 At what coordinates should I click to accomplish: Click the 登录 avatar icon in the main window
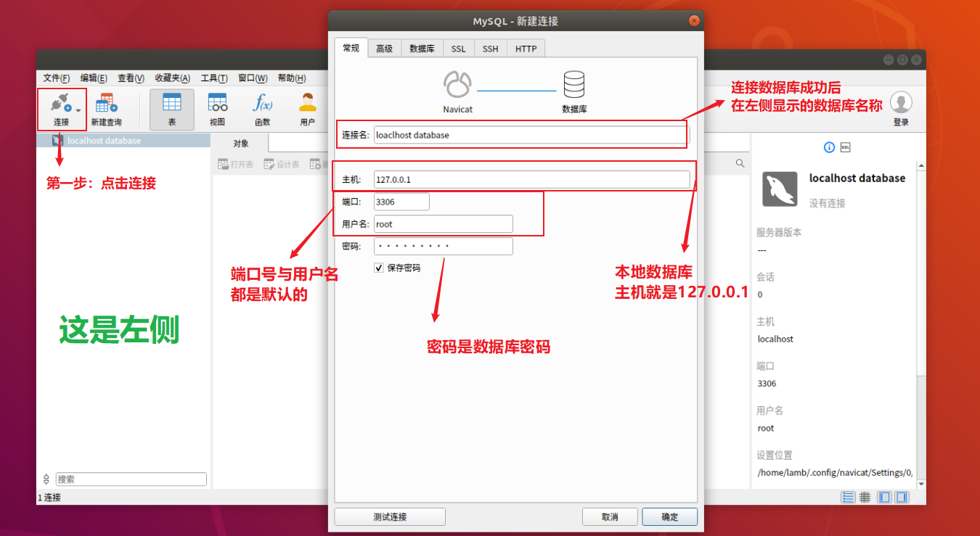pos(901,102)
